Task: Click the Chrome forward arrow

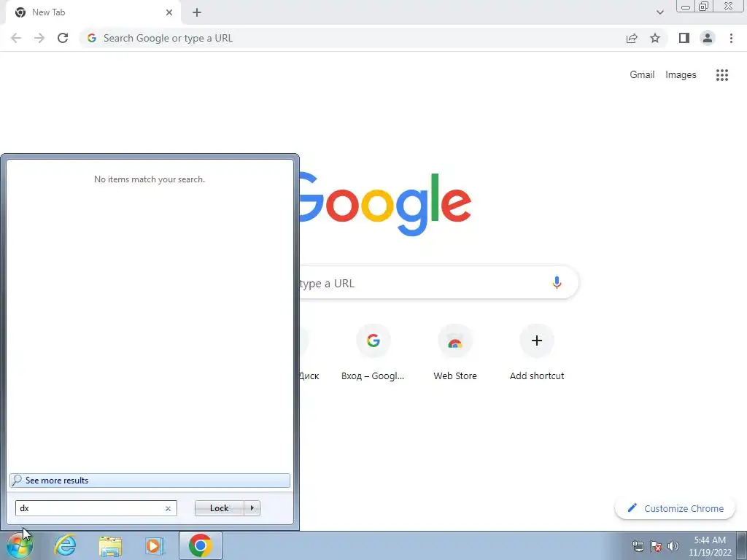Action: pos(39,38)
